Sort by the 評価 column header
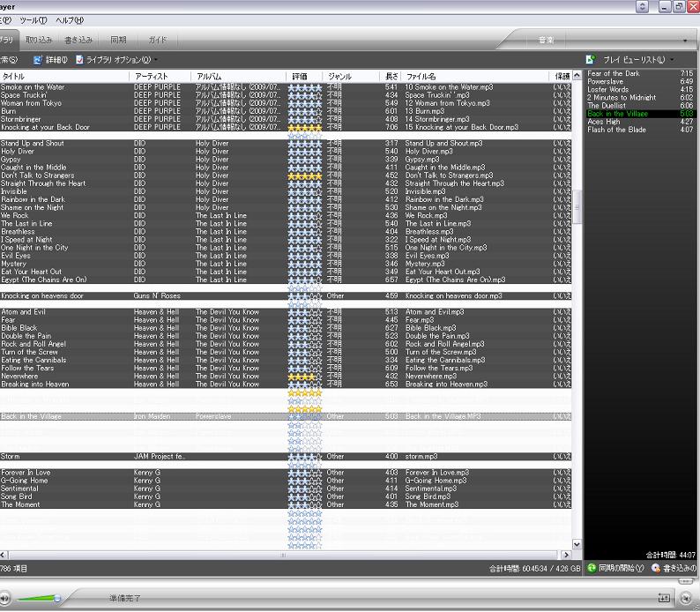This screenshot has width=700, height=612. (304, 77)
